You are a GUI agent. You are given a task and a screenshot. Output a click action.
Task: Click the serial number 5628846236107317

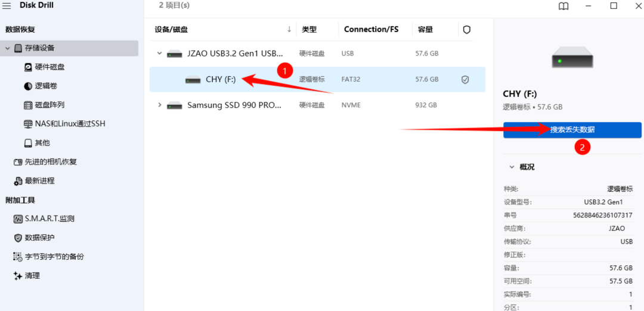pyautogui.click(x=603, y=215)
